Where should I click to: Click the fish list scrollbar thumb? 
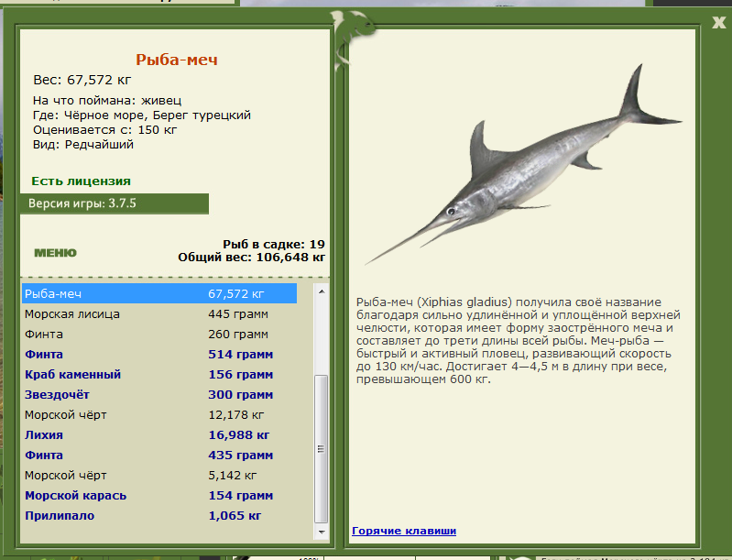click(x=322, y=449)
